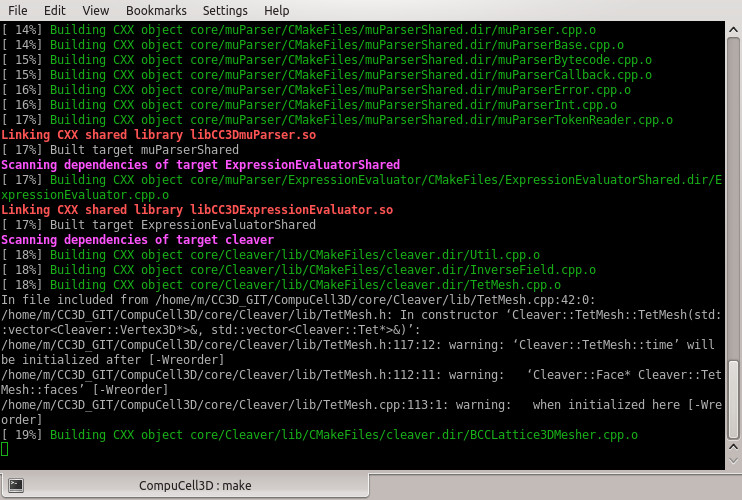Open the Settings menu
Screen dimensions: 742x500
coord(225,10)
